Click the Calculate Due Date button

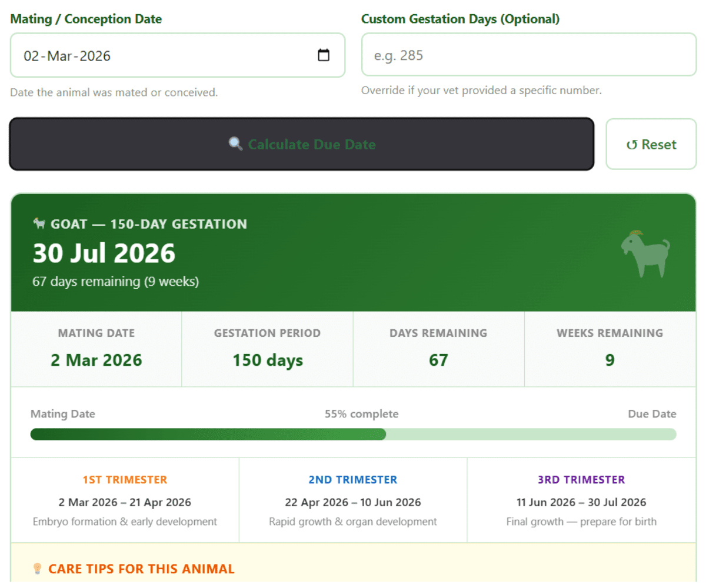click(x=302, y=144)
